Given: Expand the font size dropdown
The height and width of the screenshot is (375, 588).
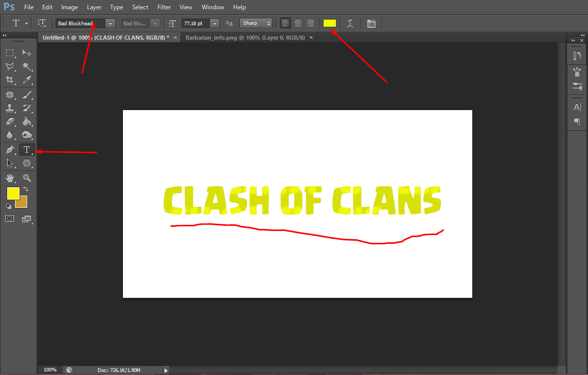Looking at the screenshot, I should click(215, 23).
